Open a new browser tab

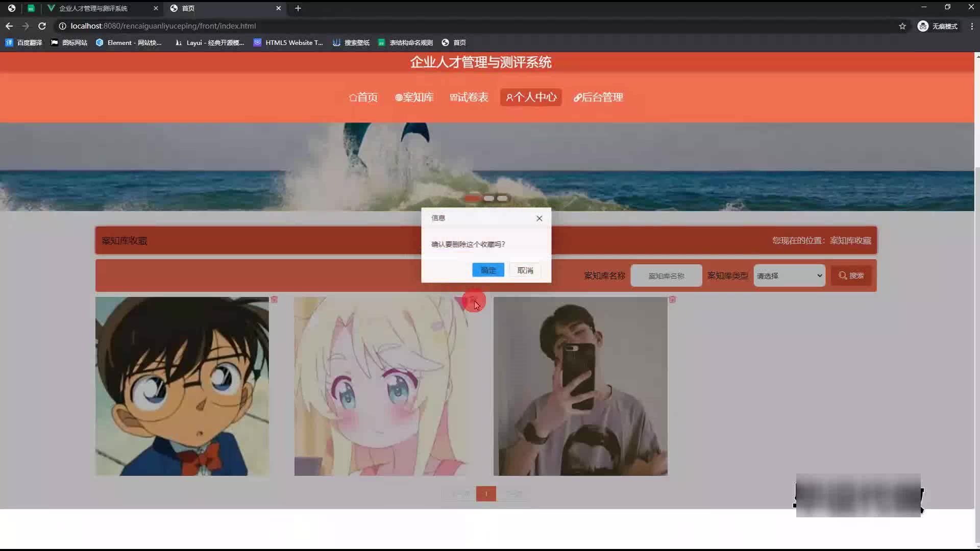click(298, 8)
